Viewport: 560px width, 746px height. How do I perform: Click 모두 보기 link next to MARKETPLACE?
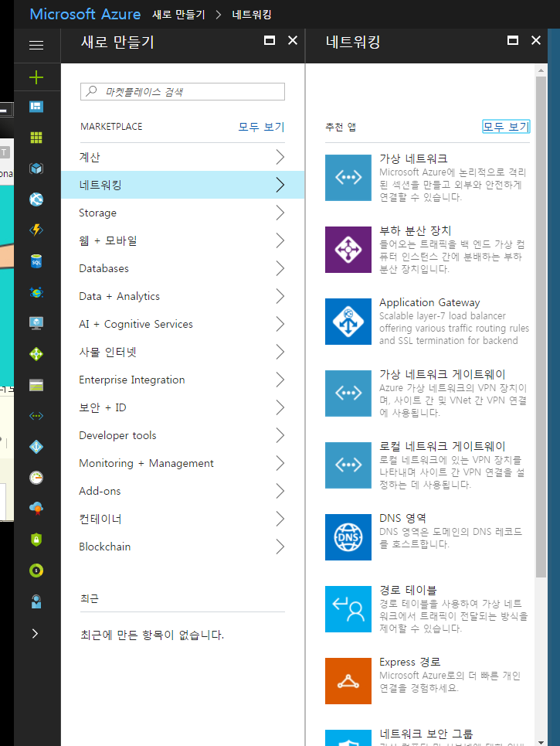261,127
